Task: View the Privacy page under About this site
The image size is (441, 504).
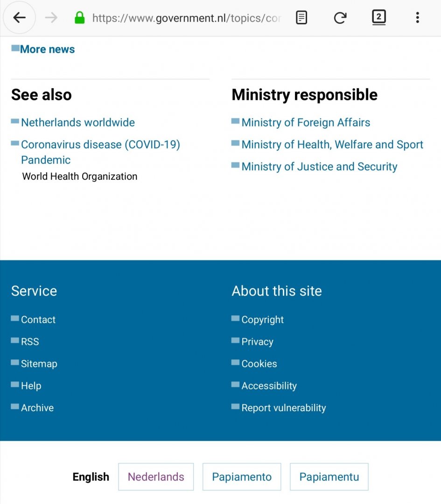Action: coord(257,341)
